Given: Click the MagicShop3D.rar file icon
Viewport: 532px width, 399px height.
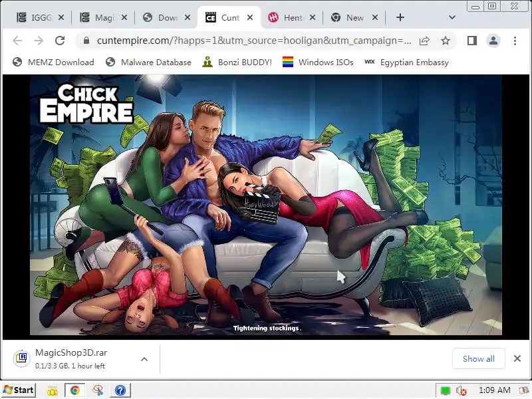Looking at the screenshot, I should pos(22,358).
